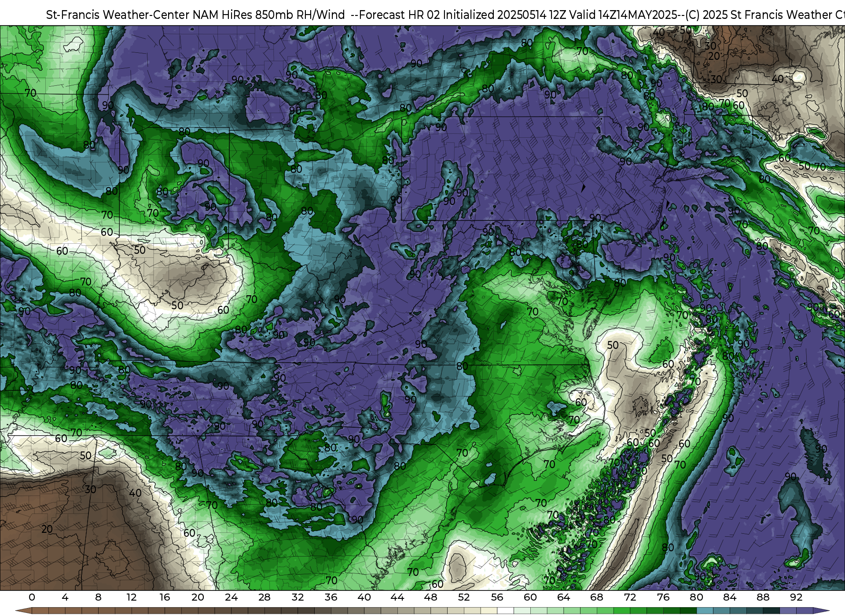Select the light teal swatch right after 80
The image size is (845, 616).
point(705,611)
